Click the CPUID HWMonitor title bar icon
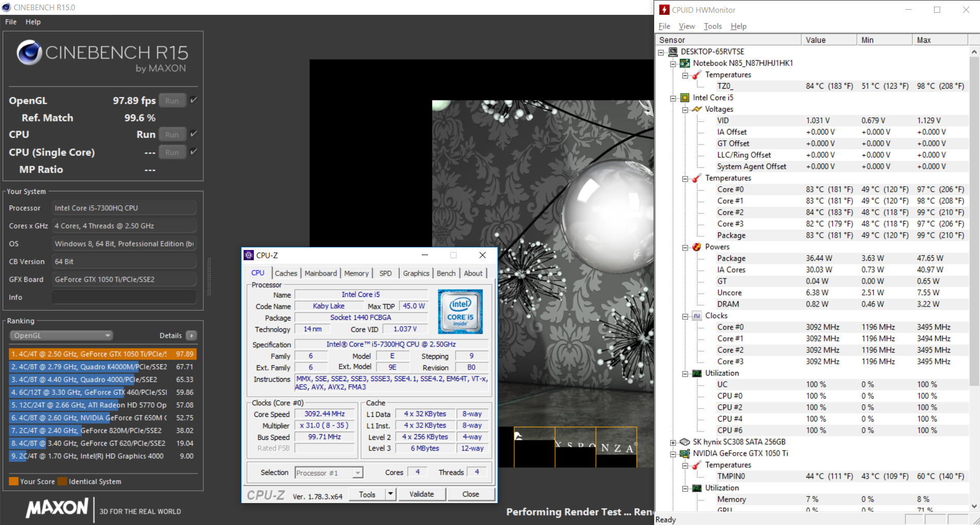 664,10
